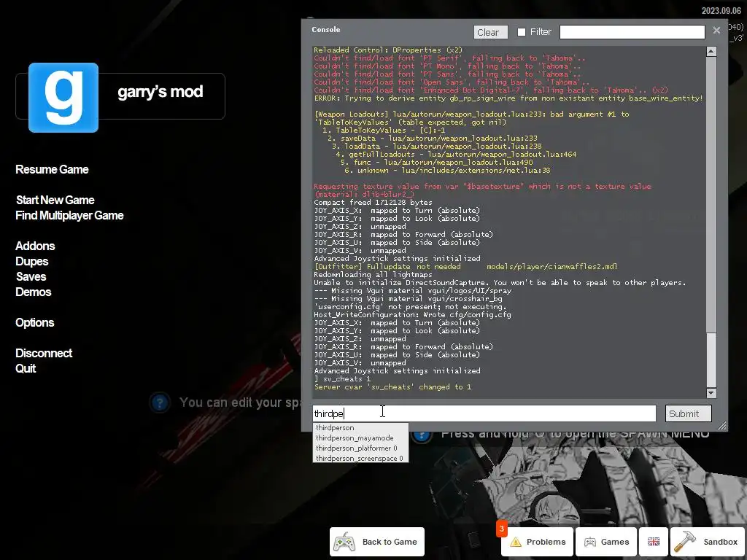The width and height of the screenshot is (747, 560).
Task: Click the console scrollbar thumb
Action: point(711,360)
